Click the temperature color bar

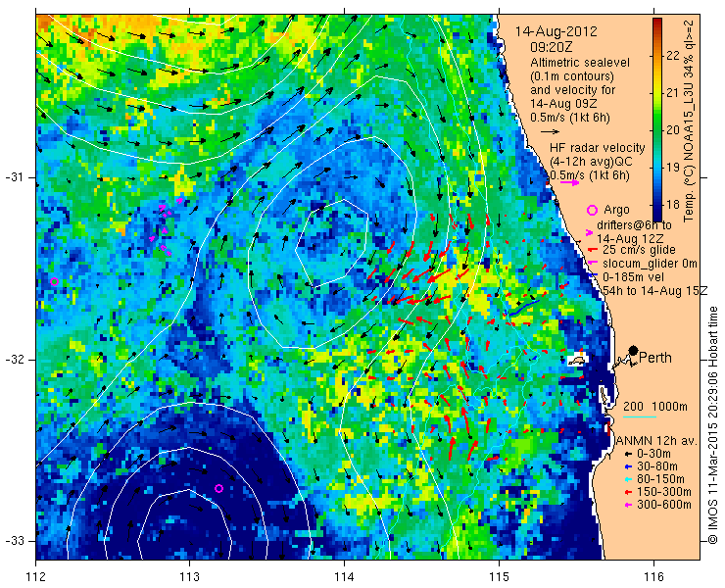coord(657,120)
